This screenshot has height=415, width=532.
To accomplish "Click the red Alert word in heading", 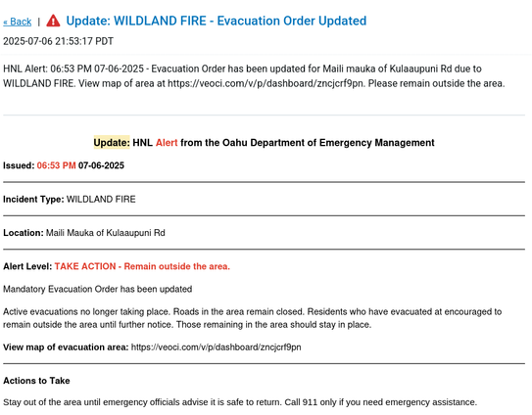I will pos(167,143).
